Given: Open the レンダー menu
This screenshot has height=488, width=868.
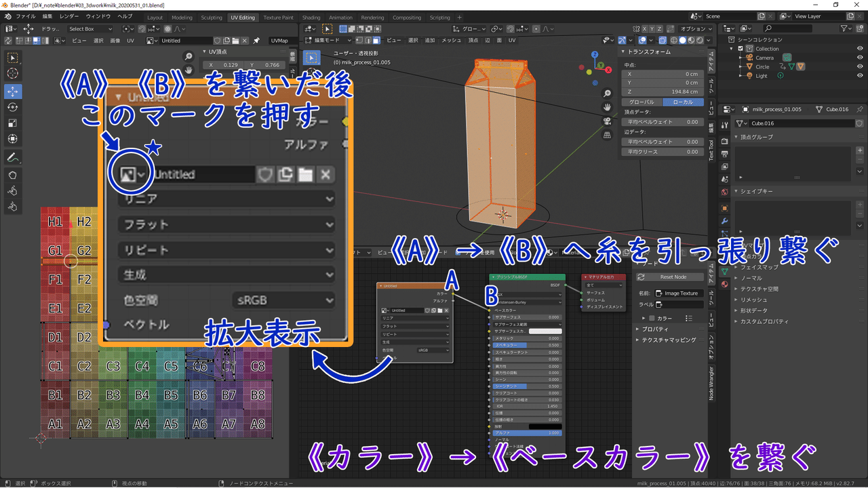Looking at the screenshot, I should click(68, 16).
